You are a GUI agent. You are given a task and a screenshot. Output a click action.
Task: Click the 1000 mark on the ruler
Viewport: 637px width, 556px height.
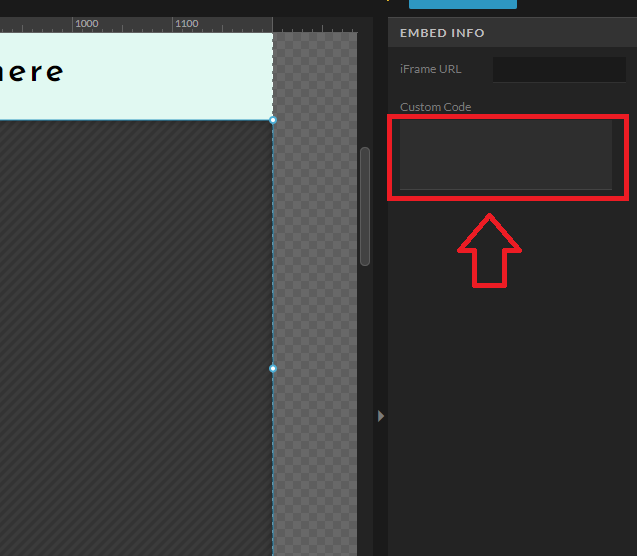click(87, 24)
